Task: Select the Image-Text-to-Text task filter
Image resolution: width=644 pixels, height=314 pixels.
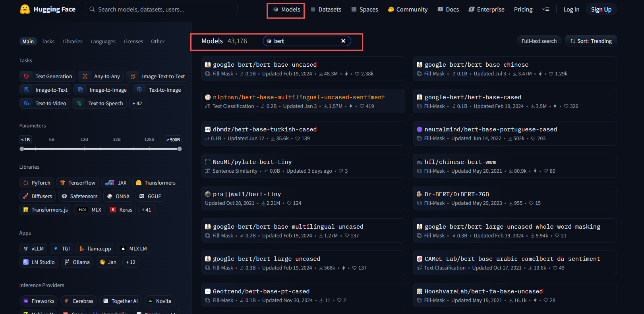Action: (x=157, y=76)
